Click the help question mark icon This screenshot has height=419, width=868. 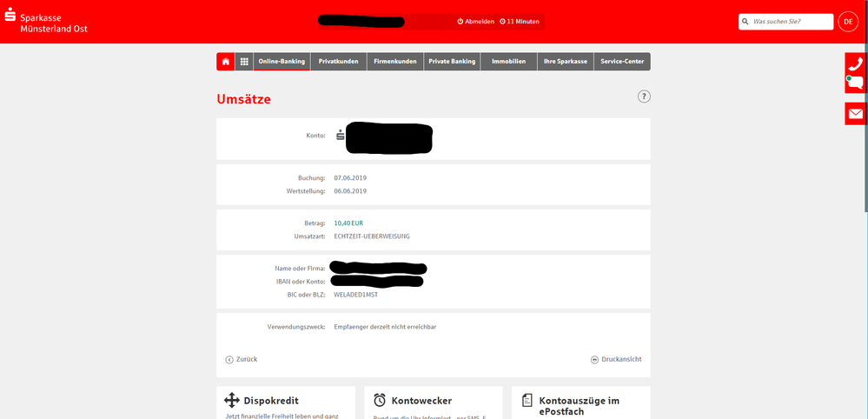(x=644, y=96)
